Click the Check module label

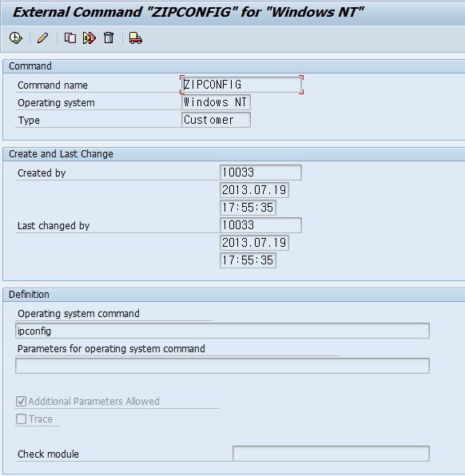pyautogui.click(x=48, y=454)
